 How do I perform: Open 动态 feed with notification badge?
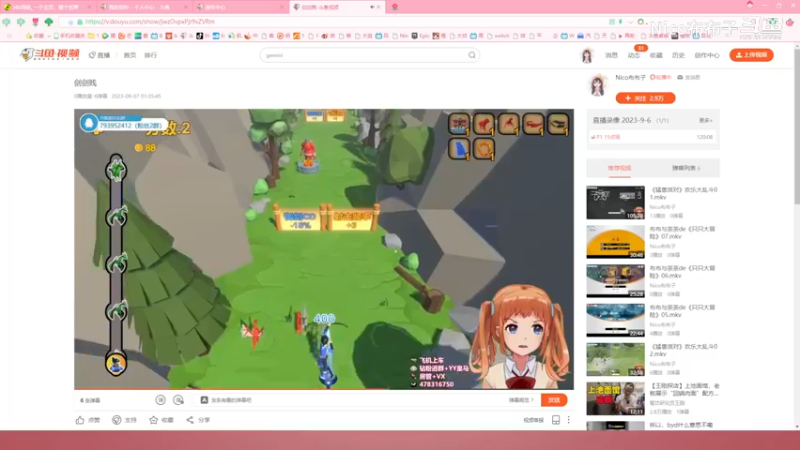(x=634, y=55)
